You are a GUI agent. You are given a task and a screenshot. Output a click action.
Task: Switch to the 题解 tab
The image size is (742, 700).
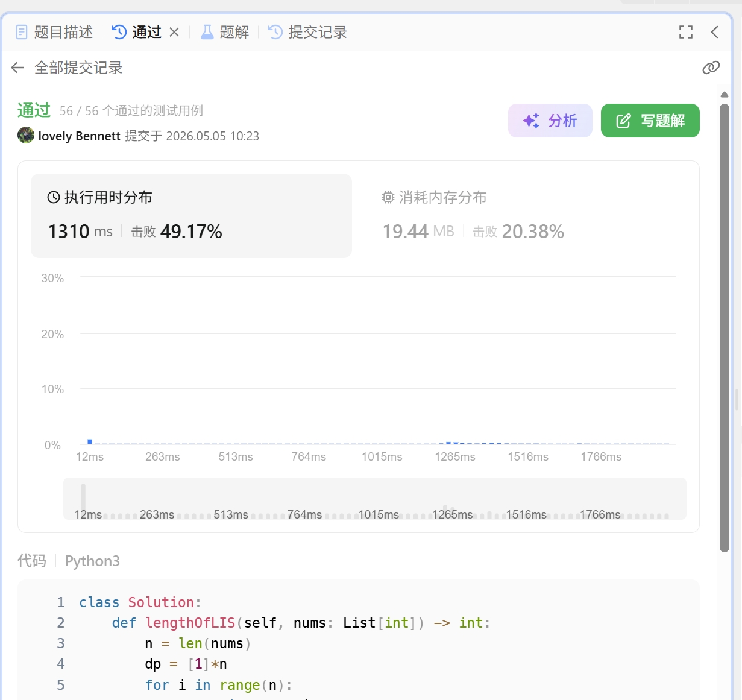pyautogui.click(x=225, y=32)
